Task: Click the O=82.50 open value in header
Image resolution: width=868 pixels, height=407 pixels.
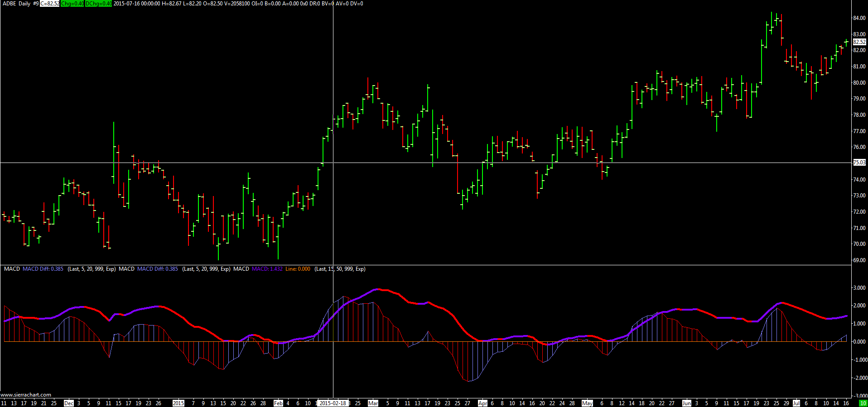Action: (213, 4)
